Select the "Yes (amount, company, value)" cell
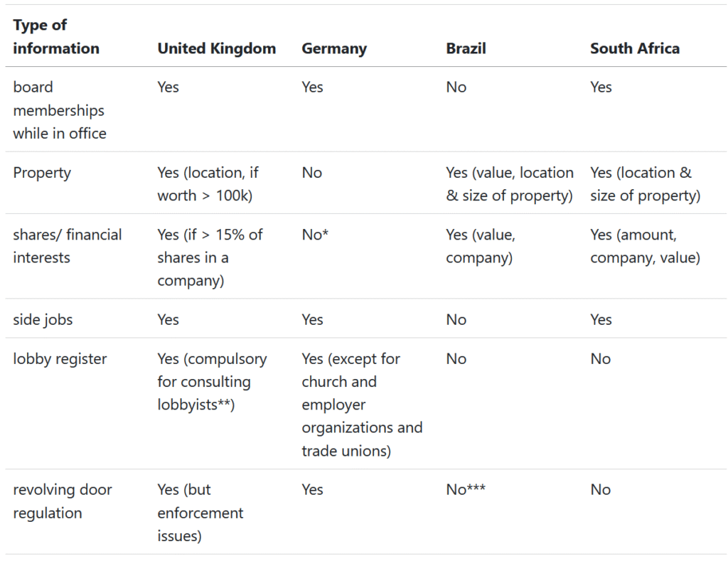This screenshot has height=561, width=728. [x=645, y=246]
